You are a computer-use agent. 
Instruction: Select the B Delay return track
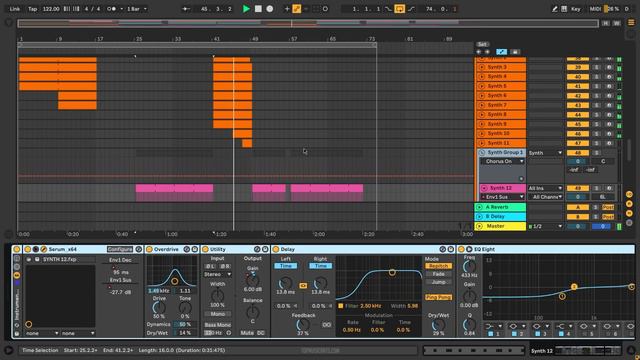pos(500,217)
